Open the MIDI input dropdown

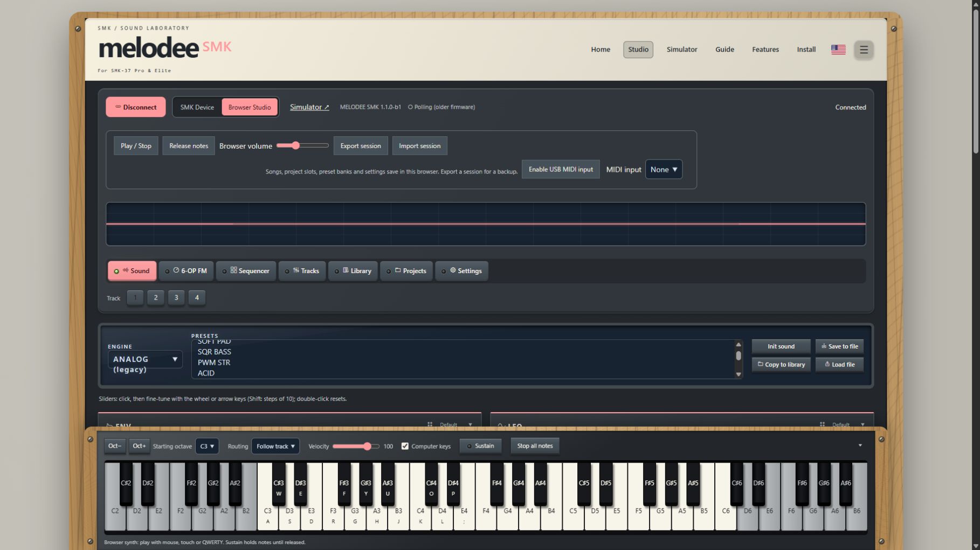pos(664,169)
